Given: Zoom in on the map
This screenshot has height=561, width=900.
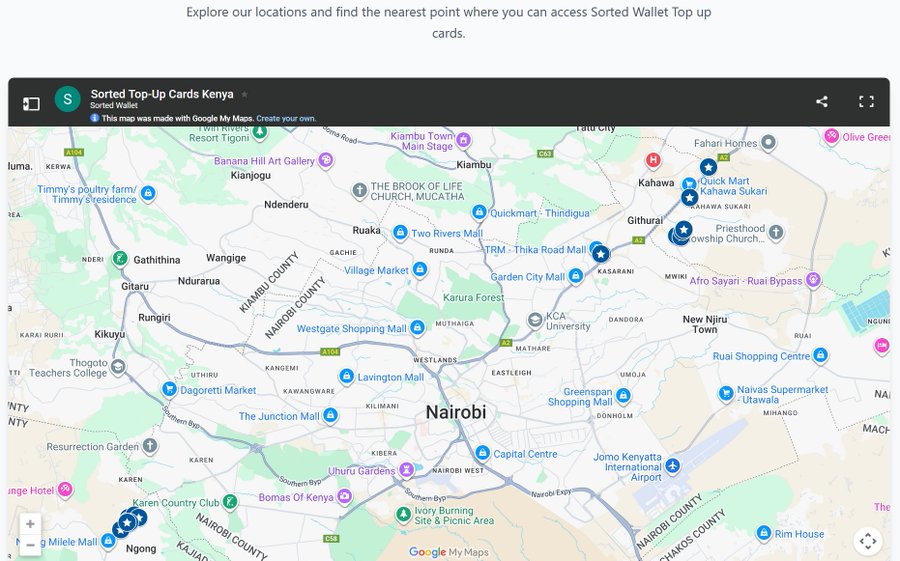Looking at the screenshot, I should (30, 524).
